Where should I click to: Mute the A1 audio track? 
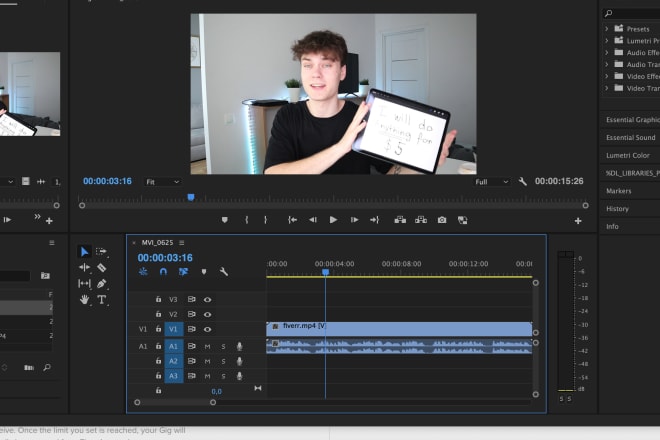click(x=208, y=346)
